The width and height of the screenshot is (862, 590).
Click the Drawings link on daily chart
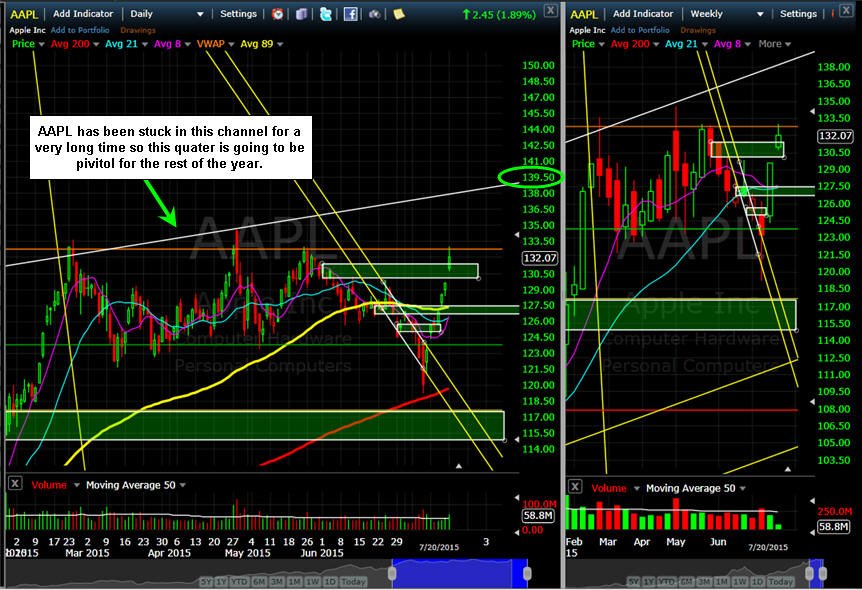[x=137, y=30]
